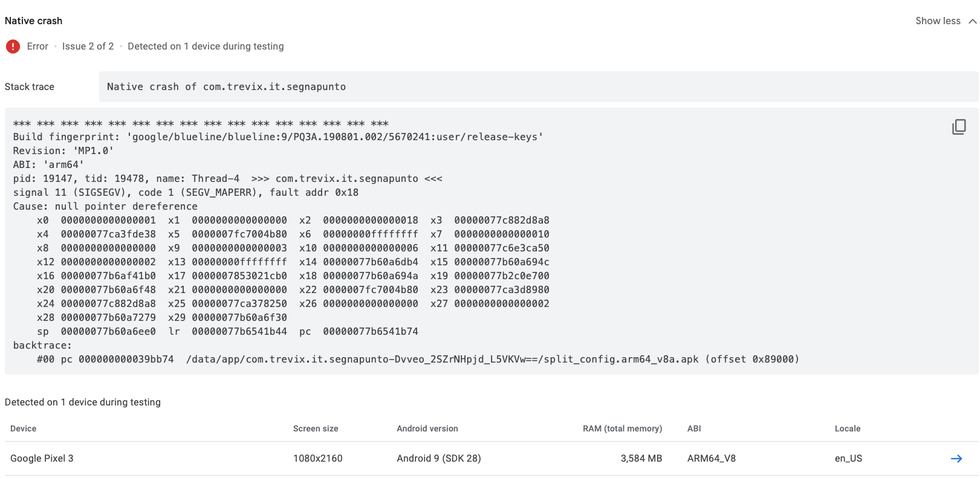The width and height of the screenshot is (980, 481).
Task: Click the Device column header
Action: (24, 429)
